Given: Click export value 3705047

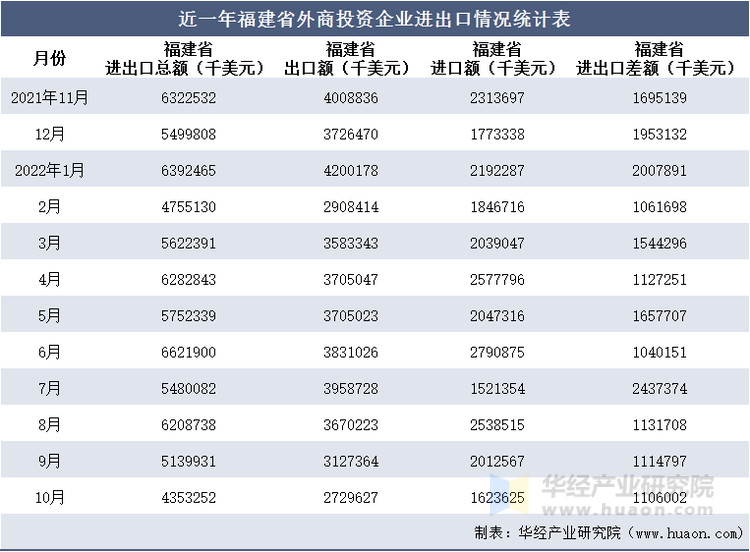Looking at the screenshot, I should click(351, 280).
